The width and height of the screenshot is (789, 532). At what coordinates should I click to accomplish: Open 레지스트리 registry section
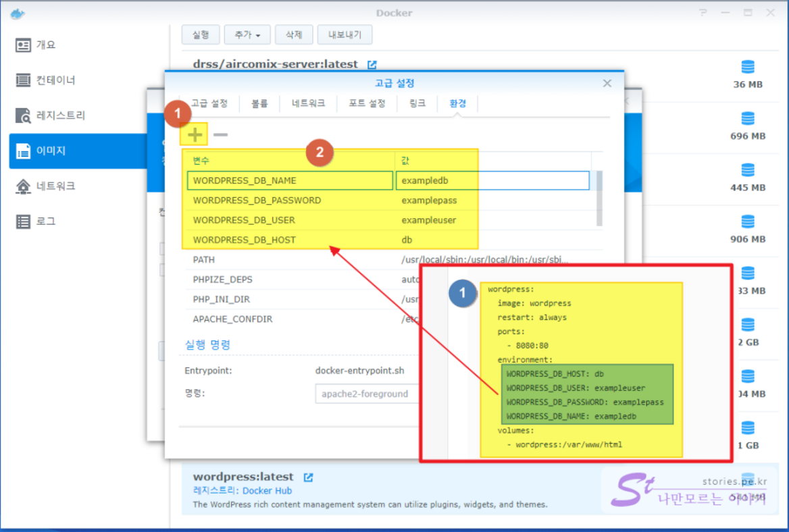[x=60, y=115]
